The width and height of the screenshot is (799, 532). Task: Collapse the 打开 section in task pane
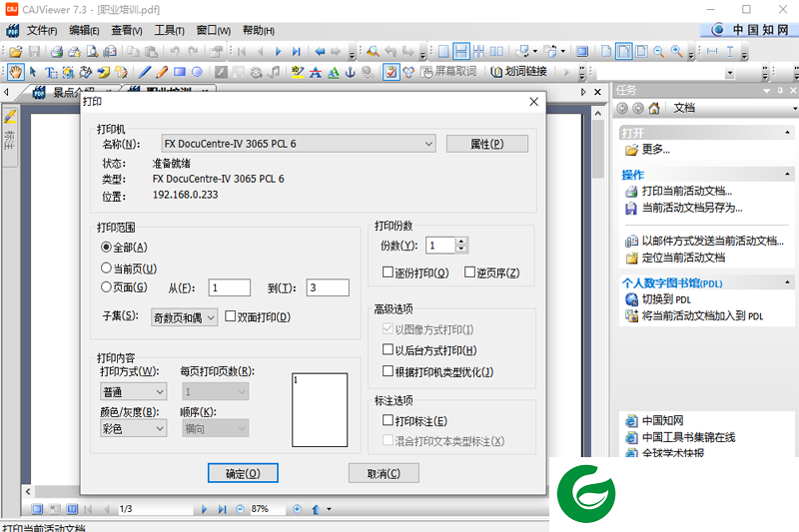787,133
